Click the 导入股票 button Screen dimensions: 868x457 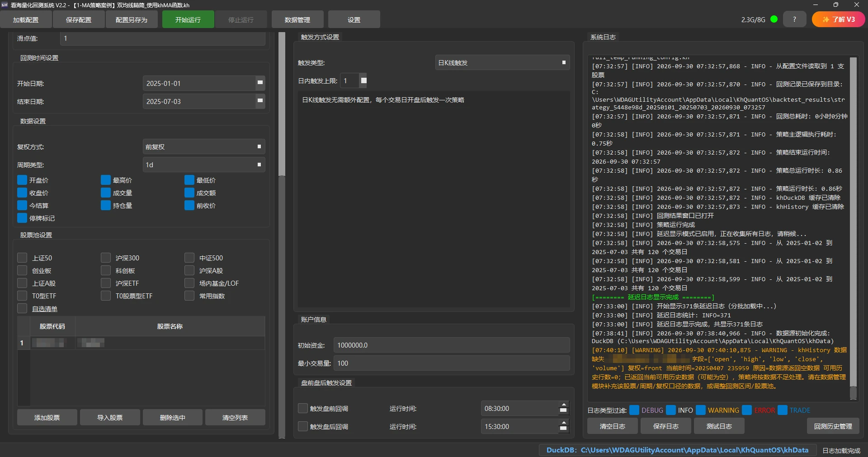point(110,417)
